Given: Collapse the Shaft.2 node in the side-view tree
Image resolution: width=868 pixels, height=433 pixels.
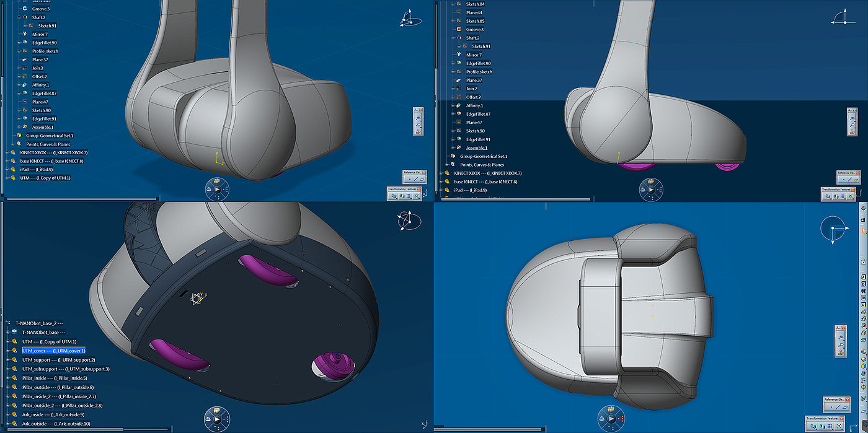Looking at the screenshot, I should [x=453, y=38].
